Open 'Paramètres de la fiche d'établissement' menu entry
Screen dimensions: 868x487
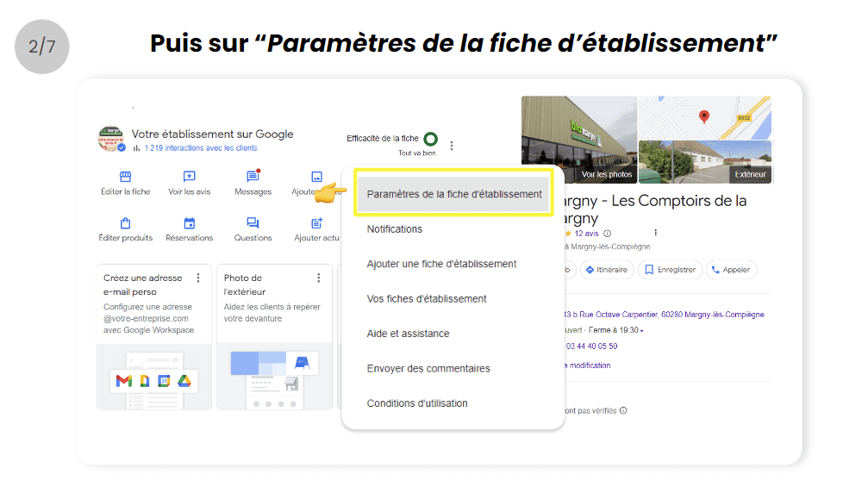pos(453,194)
